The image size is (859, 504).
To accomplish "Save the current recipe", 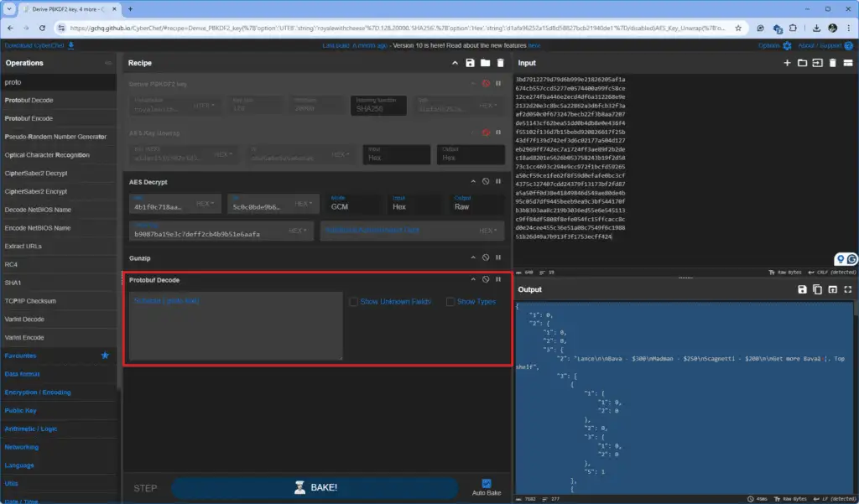I will click(x=470, y=63).
